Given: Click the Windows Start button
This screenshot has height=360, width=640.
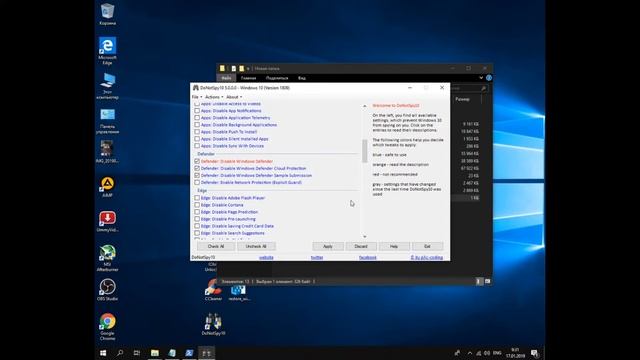Looking at the screenshot, I should [103, 353].
